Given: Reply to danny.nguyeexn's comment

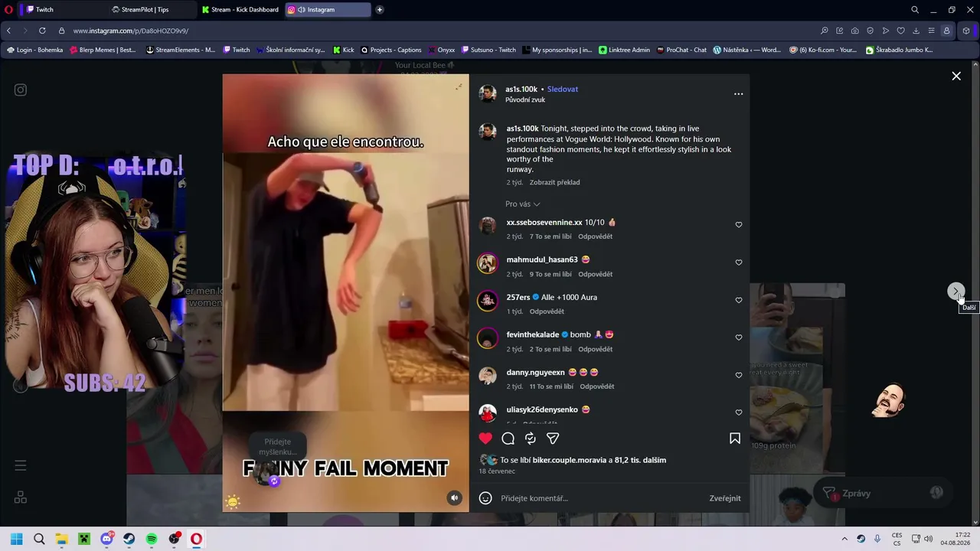Looking at the screenshot, I should [597, 386].
